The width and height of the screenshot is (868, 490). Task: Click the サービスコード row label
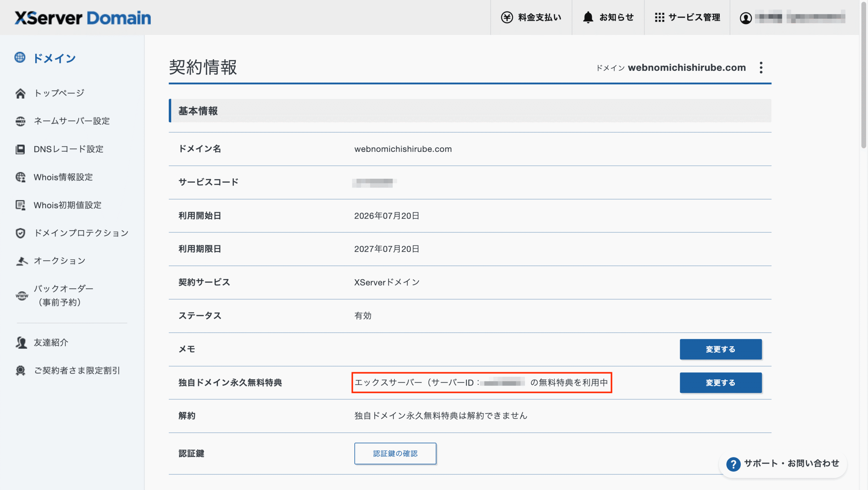pyautogui.click(x=208, y=182)
